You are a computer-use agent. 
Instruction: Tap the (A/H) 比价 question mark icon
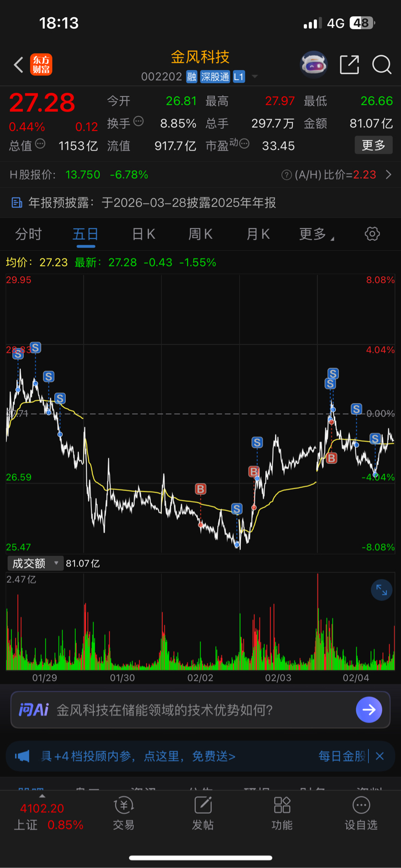click(286, 175)
